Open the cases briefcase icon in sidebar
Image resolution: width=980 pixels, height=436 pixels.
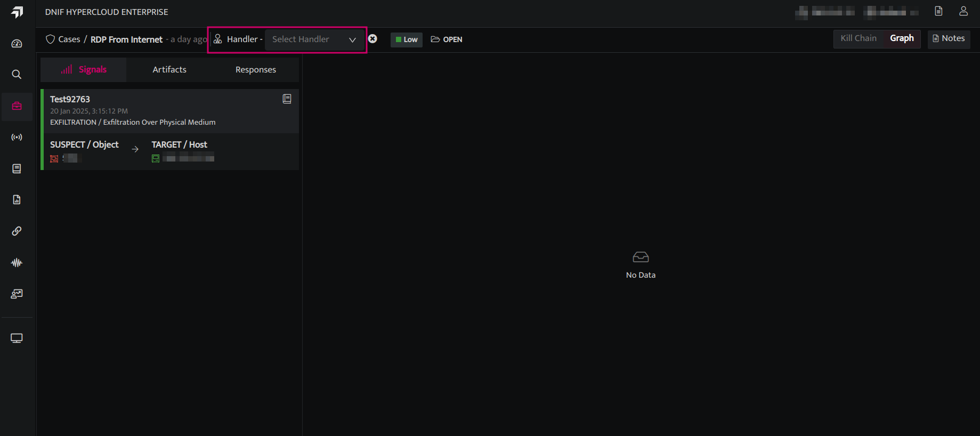coord(17,106)
